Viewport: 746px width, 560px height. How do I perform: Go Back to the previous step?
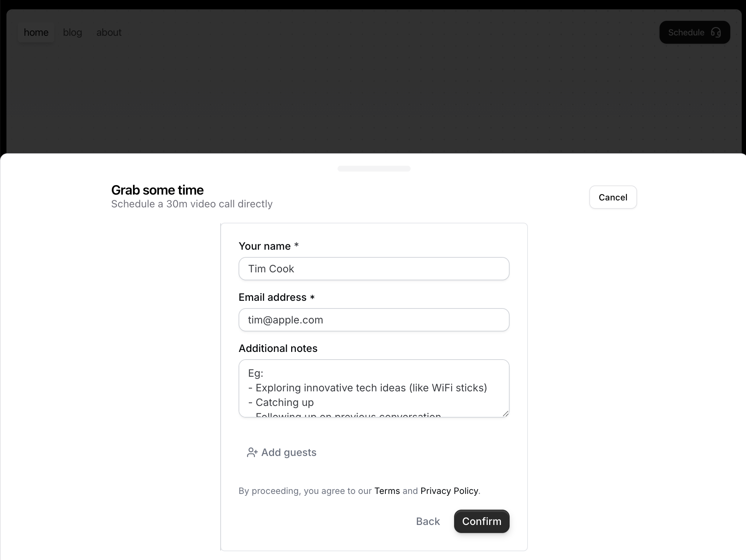428,521
